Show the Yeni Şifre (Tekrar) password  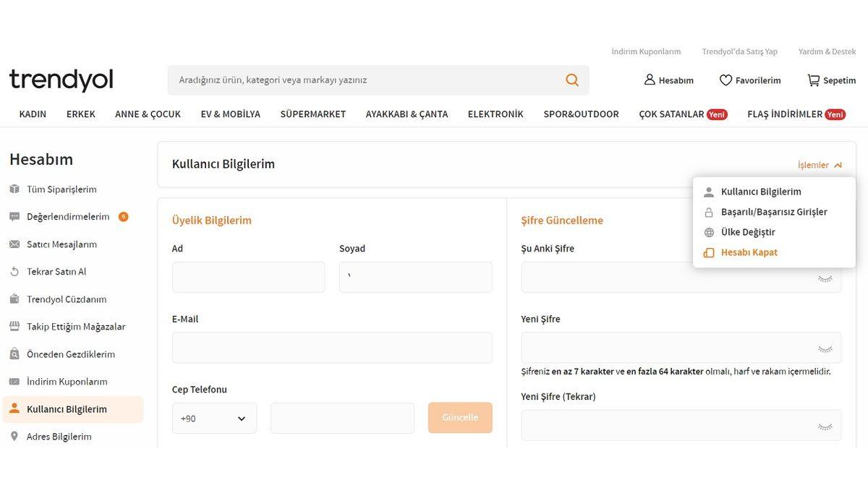pos(825,425)
